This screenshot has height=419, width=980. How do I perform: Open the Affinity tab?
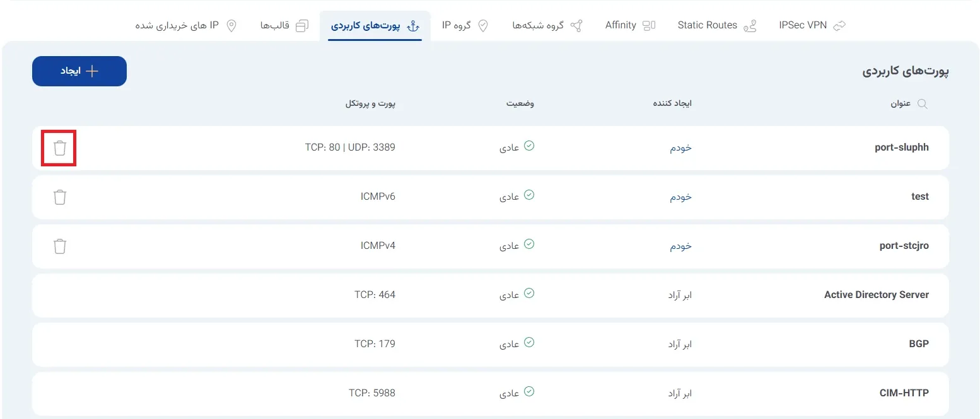point(631,26)
